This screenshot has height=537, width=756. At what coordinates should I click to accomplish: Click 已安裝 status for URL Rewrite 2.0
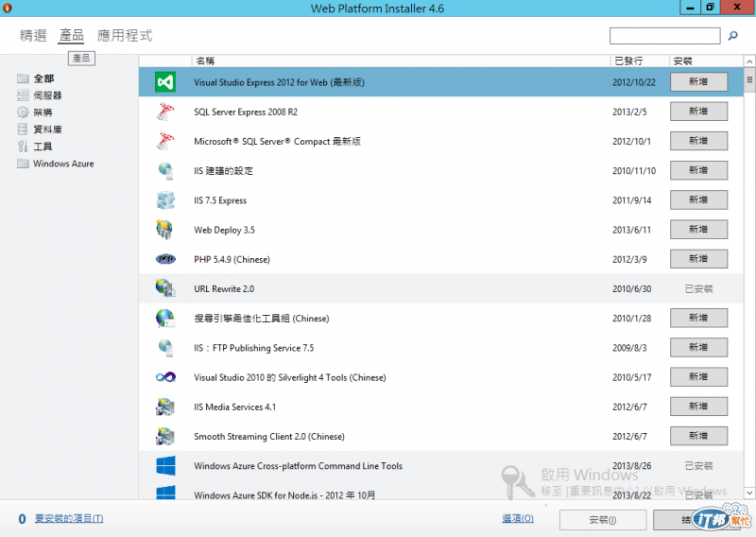698,289
